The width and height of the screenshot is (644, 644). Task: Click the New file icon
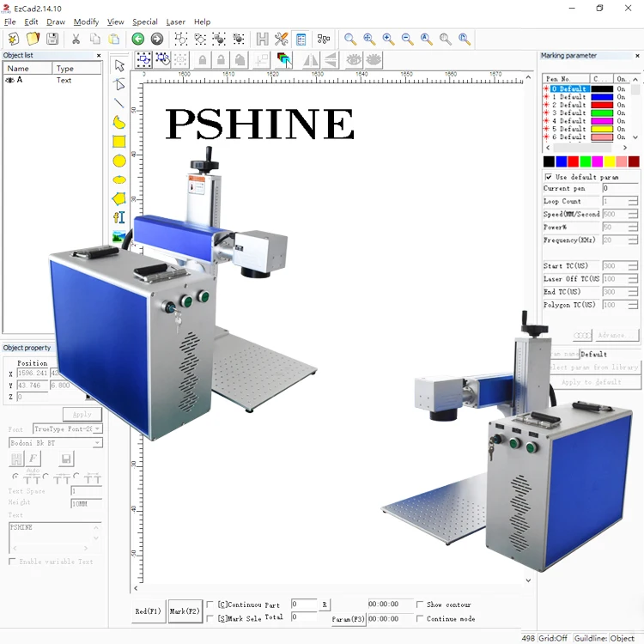tap(14, 39)
